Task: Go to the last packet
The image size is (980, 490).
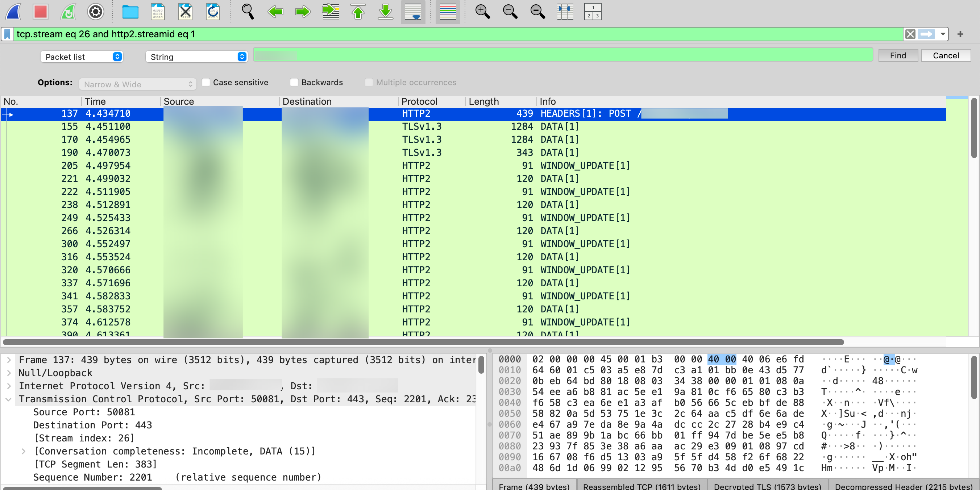Action: click(x=385, y=12)
